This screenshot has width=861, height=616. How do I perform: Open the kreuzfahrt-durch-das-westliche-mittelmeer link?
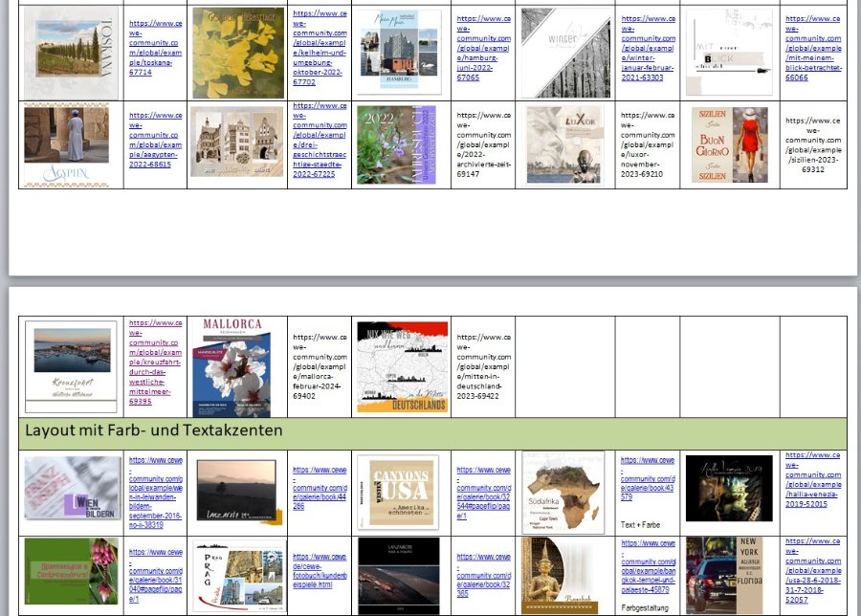coord(155,362)
